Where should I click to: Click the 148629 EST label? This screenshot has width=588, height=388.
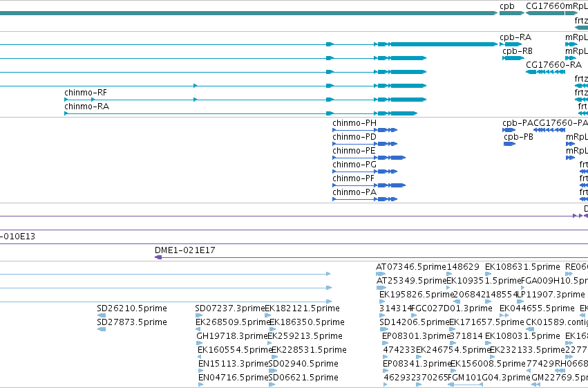coord(463,267)
